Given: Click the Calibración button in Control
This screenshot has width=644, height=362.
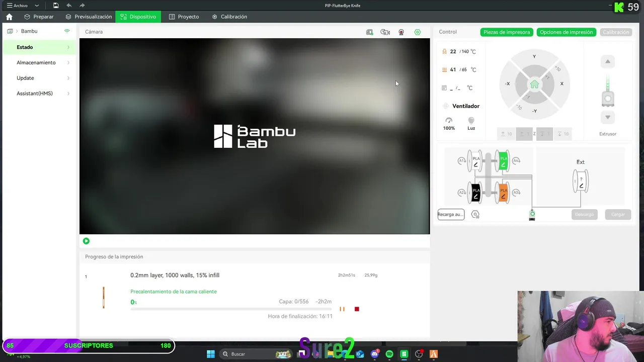Looking at the screenshot, I should point(616,32).
